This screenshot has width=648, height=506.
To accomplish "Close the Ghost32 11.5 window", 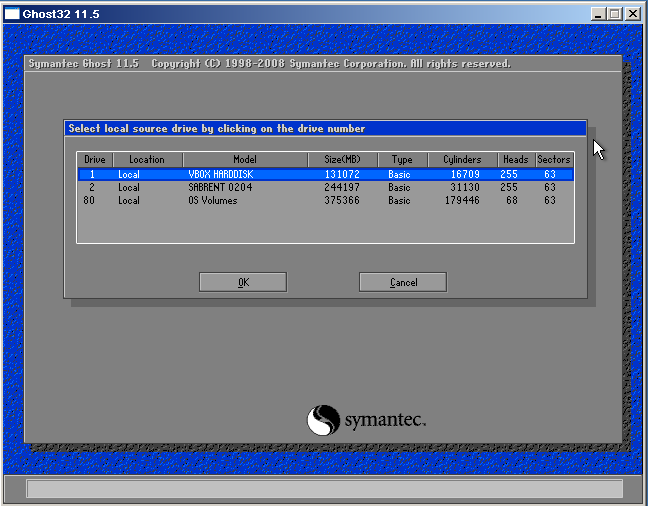I will coord(633,14).
